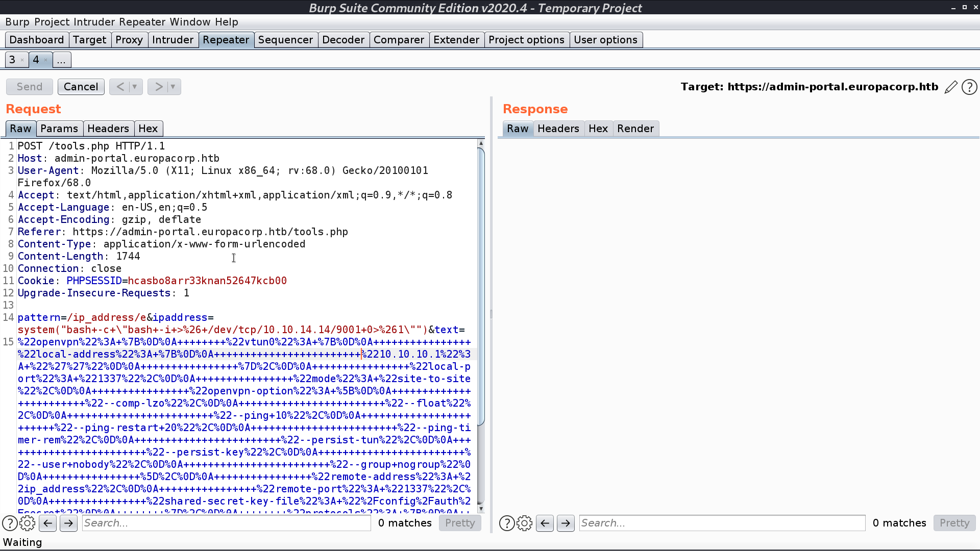Switch to the Decoder tab
The width and height of the screenshot is (980, 551).
344,40
